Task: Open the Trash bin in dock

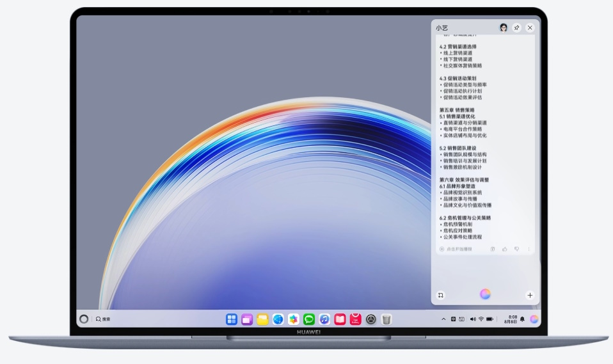Action: 386,319
